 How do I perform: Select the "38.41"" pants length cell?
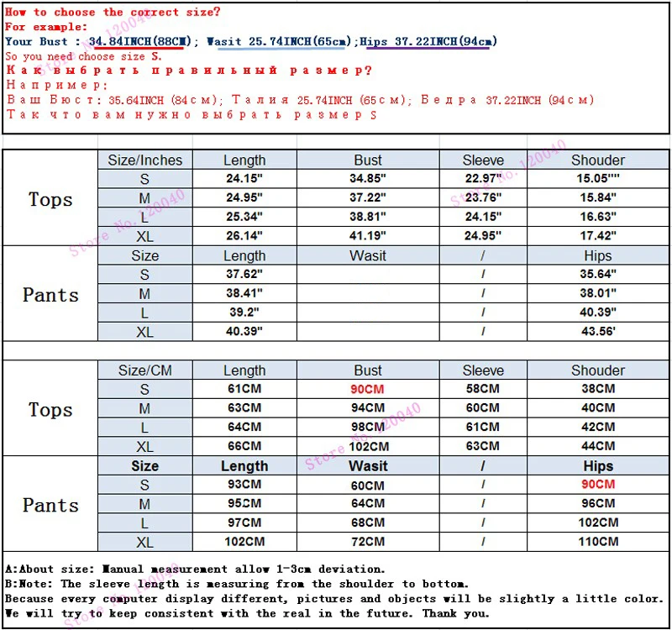click(244, 293)
